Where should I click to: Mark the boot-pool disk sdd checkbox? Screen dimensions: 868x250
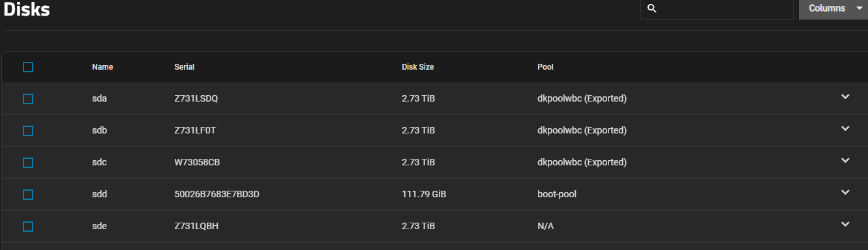(x=28, y=195)
